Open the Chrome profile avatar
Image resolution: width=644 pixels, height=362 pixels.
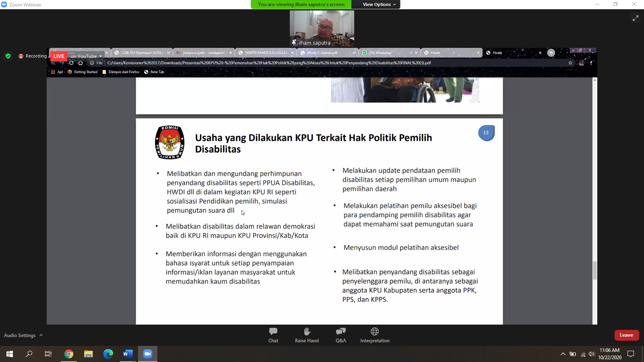(x=581, y=63)
